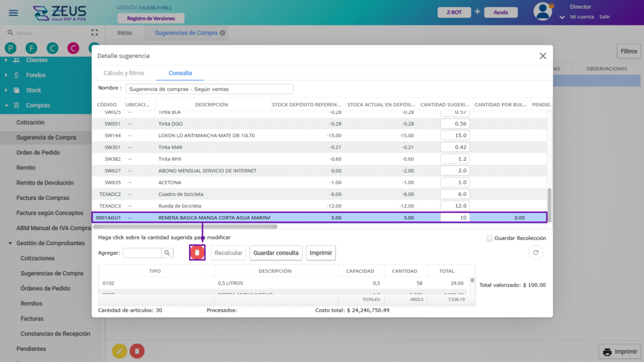Click the Guardar consulta button
Image resolution: width=644 pixels, height=362 pixels.
[x=276, y=253]
